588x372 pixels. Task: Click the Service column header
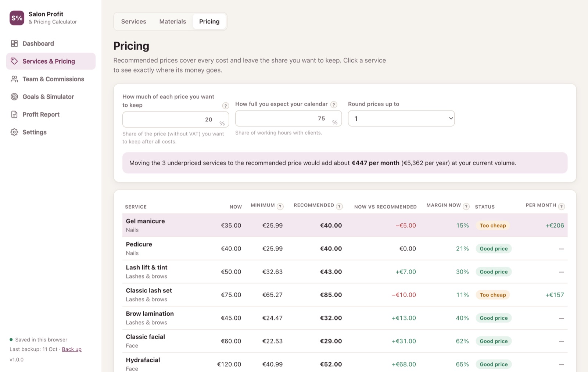pos(136,207)
